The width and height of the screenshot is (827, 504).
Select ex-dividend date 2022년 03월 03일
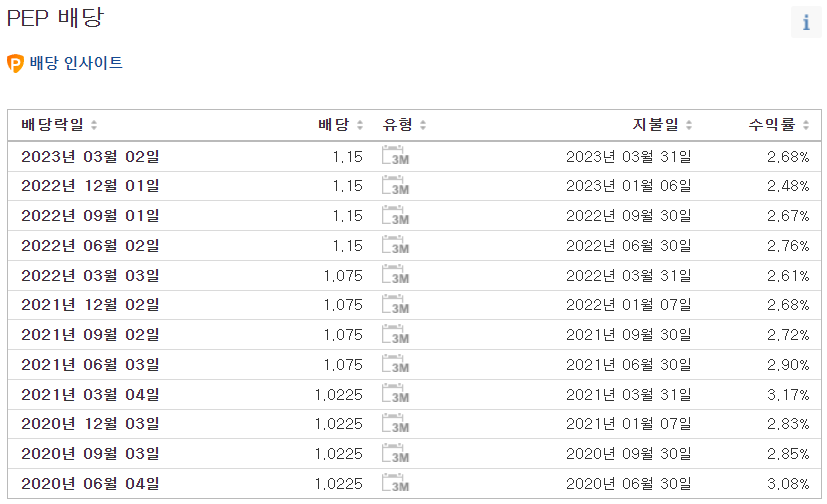(90, 276)
